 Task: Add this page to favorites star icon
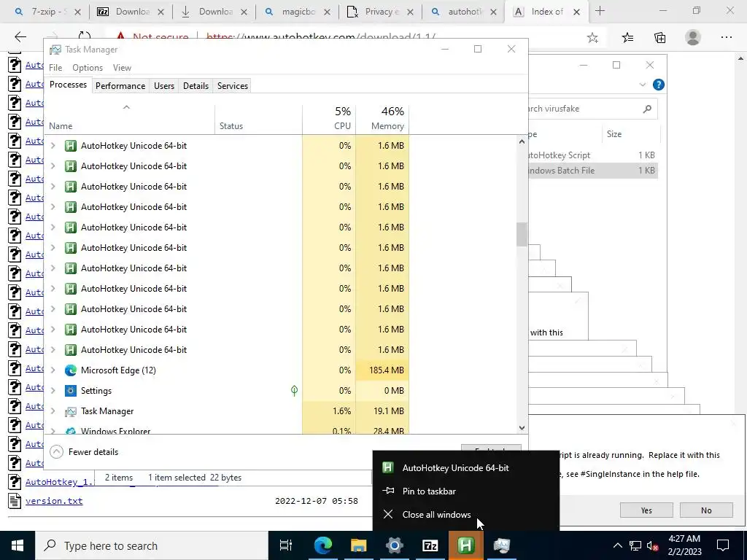592,38
